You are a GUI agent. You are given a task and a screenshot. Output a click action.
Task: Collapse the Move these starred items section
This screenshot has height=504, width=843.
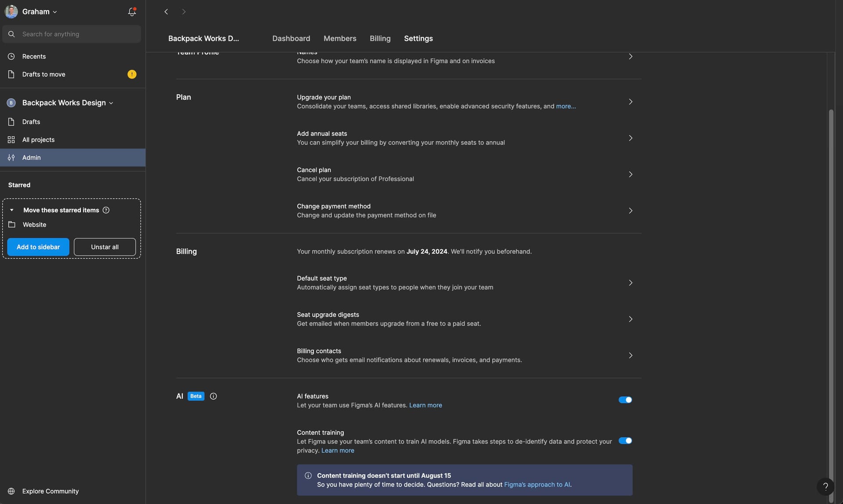tap(12, 210)
